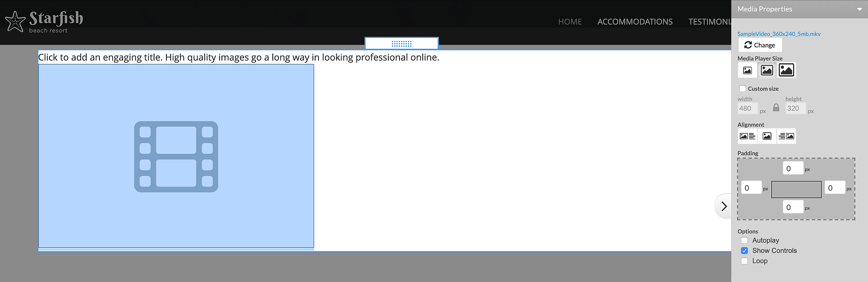Open the TESTIMONIALS menu item
868x282 pixels.
tap(710, 22)
